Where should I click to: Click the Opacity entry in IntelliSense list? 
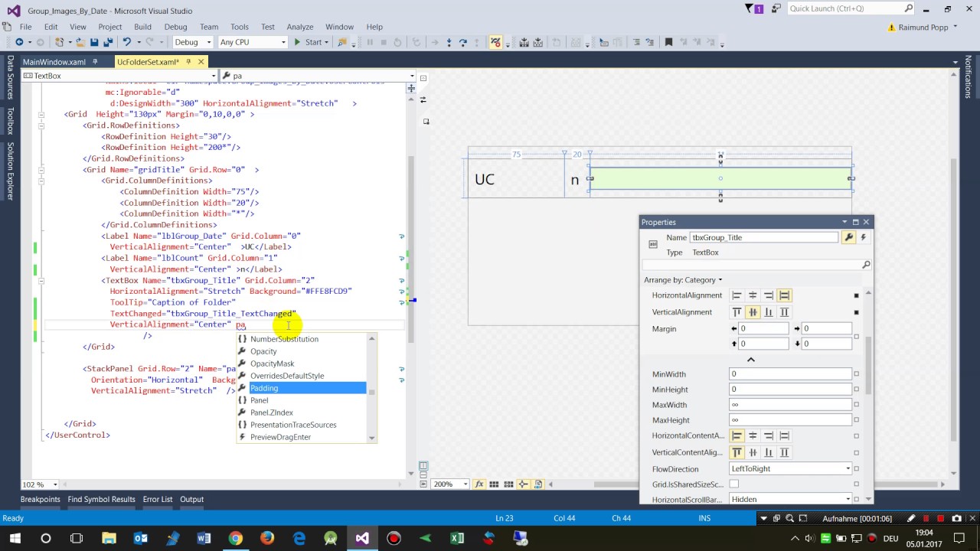(263, 351)
